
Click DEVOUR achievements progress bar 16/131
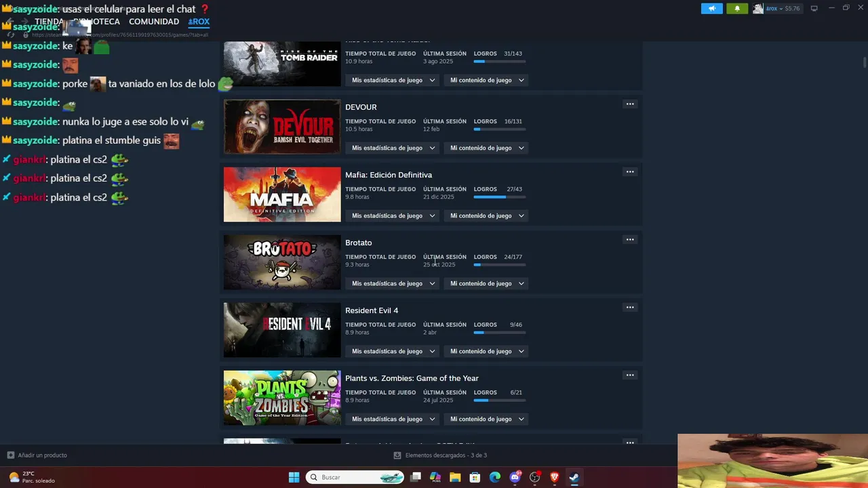pyautogui.click(x=500, y=129)
